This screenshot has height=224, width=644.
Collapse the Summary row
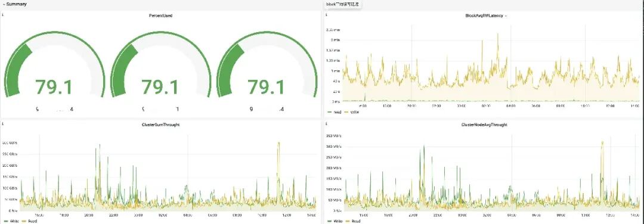[x=15, y=4]
